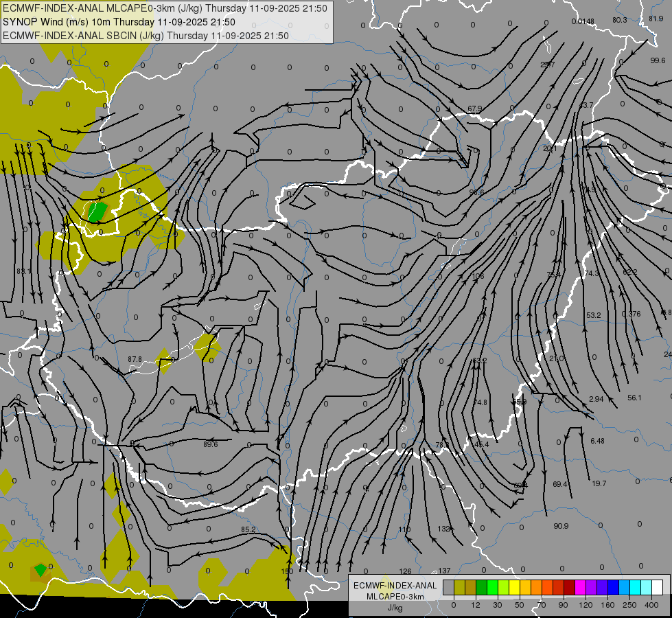
Task: Click the 67.9 value on the map
Action: click(x=475, y=109)
